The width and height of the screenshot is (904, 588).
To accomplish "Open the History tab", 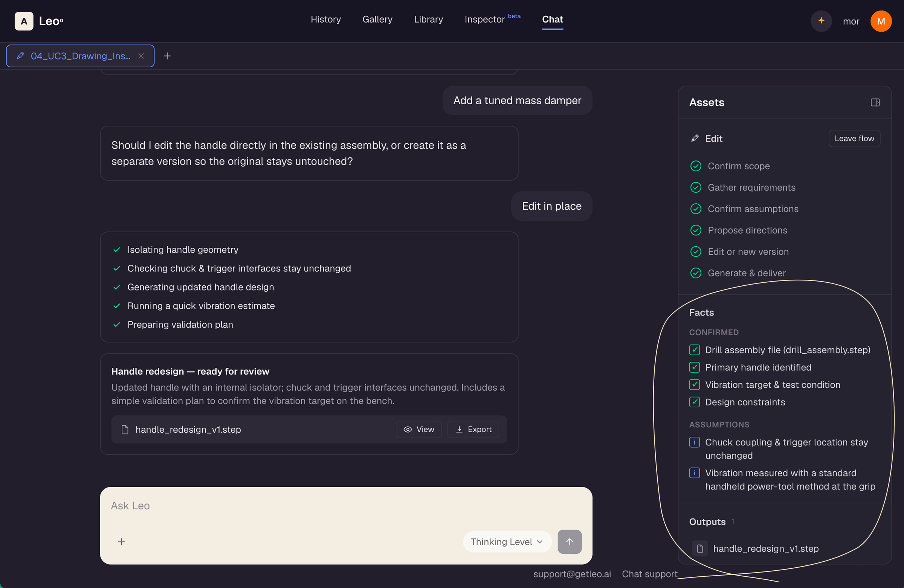I will pyautogui.click(x=325, y=19).
